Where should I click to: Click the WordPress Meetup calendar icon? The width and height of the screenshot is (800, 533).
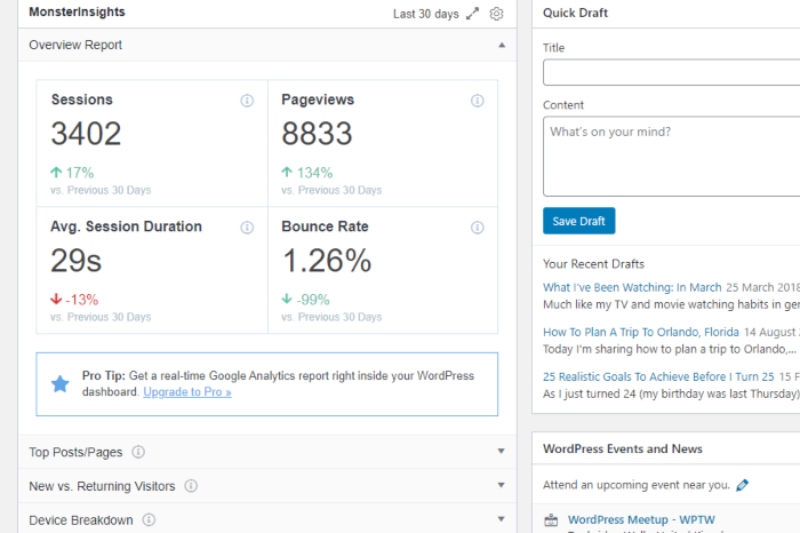[551, 520]
